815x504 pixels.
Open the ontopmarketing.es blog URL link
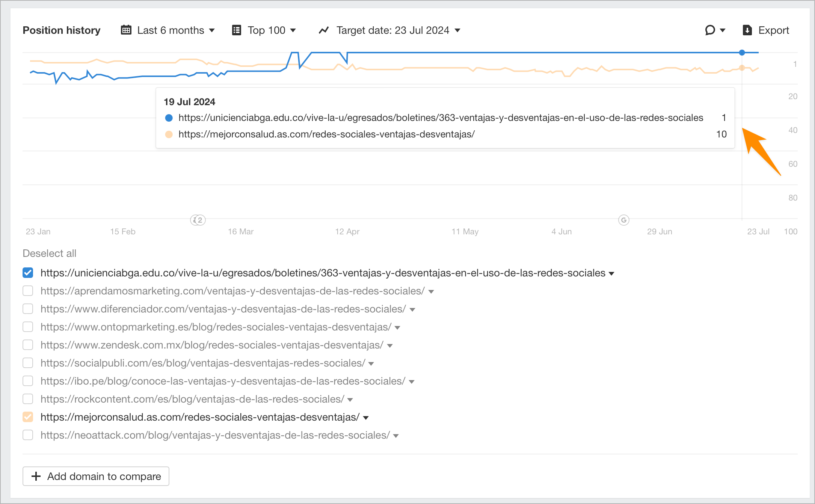[216, 327]
